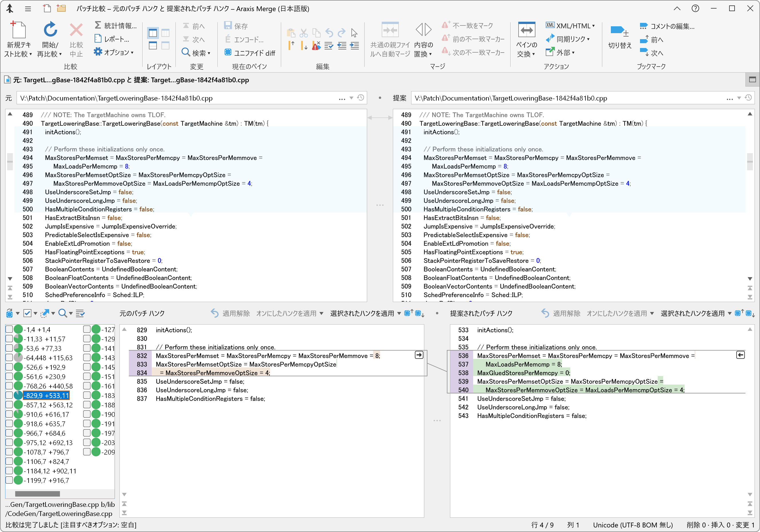Select the hunk -829,9 +533,11 in list
The image size is (760, 532).
coord(46,396)
